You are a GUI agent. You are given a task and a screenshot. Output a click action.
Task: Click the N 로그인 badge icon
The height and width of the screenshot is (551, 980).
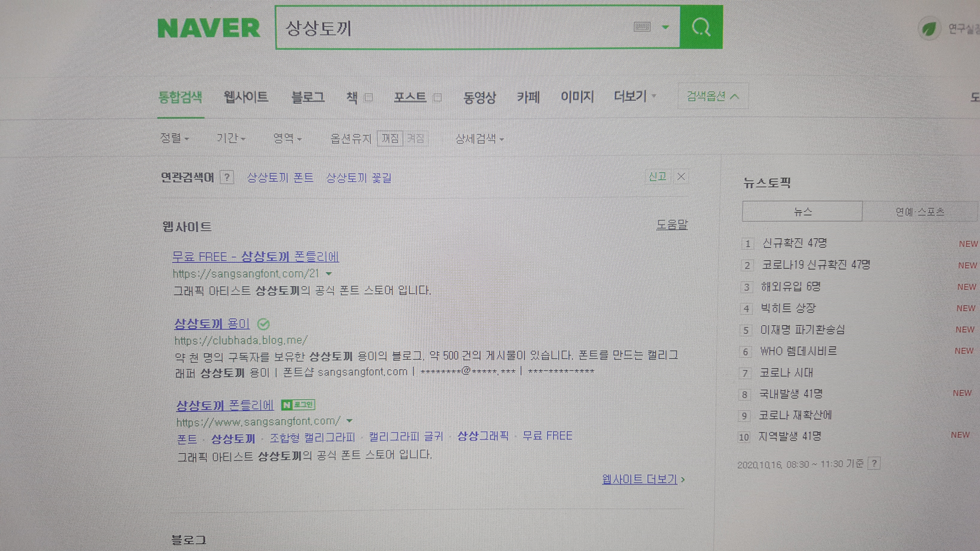(x=298, y=405)
